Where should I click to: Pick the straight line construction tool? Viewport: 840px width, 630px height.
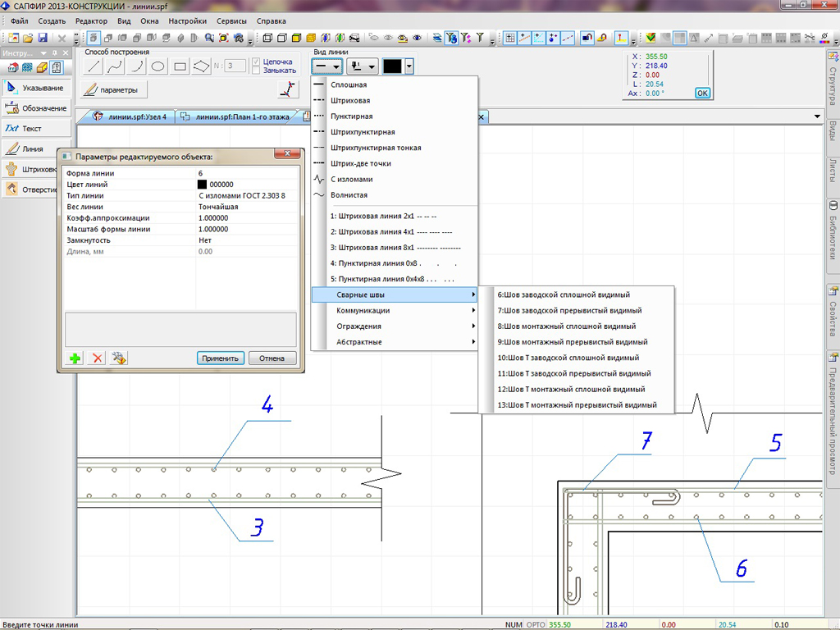click(x=95, y=66)
